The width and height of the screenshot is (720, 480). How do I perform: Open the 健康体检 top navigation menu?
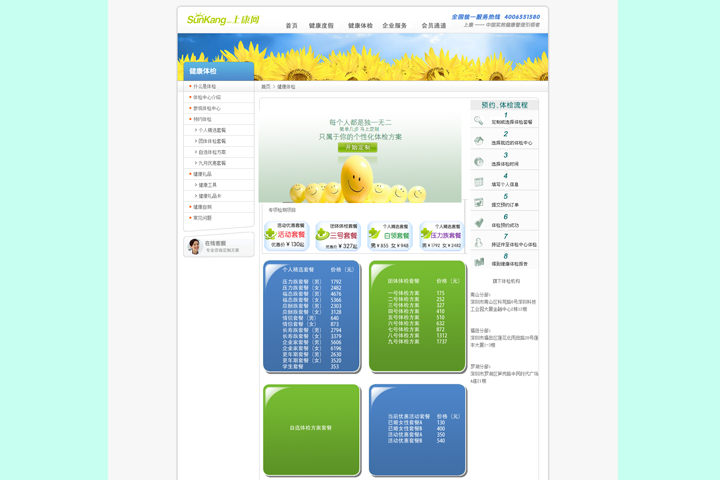[360, 26]
